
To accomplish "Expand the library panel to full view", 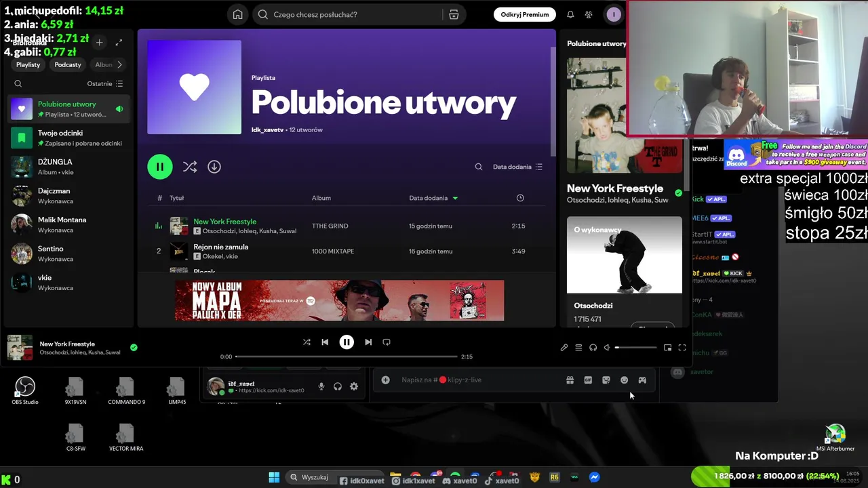I will 119,42.
